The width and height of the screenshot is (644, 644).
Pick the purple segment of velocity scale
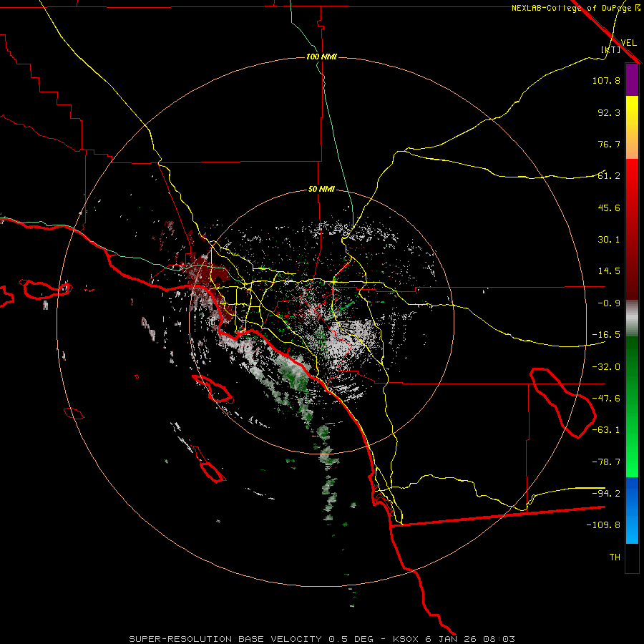click(632, 80)
